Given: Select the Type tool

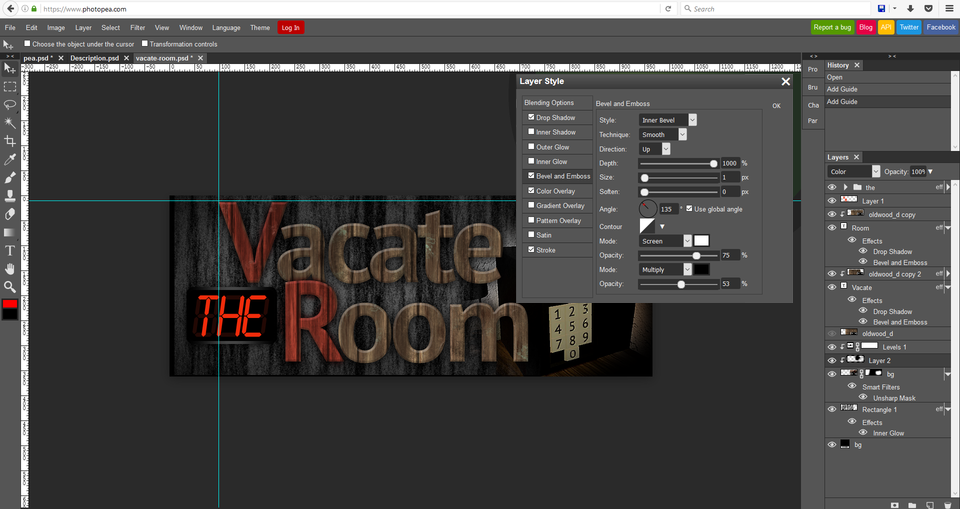Looking at the screenshot, I should 10,250.
